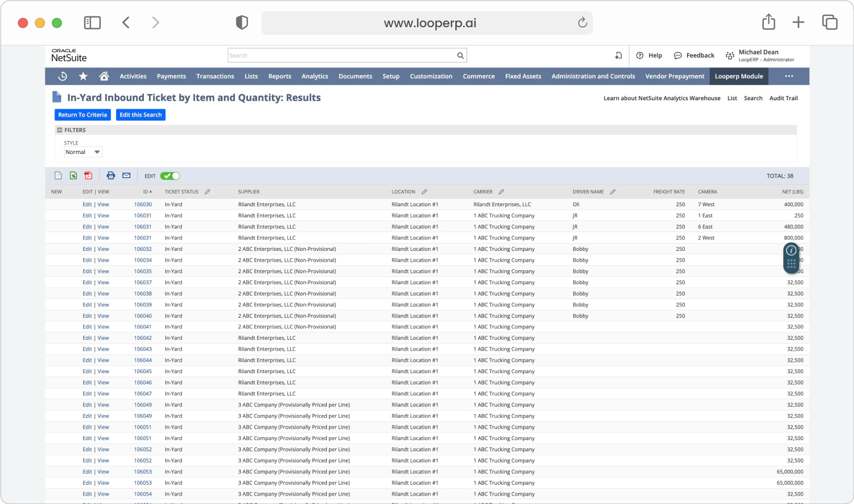Click pencil icon beside Carrier column
Viewport: 854px width, 504px height.
click(501, 192)
